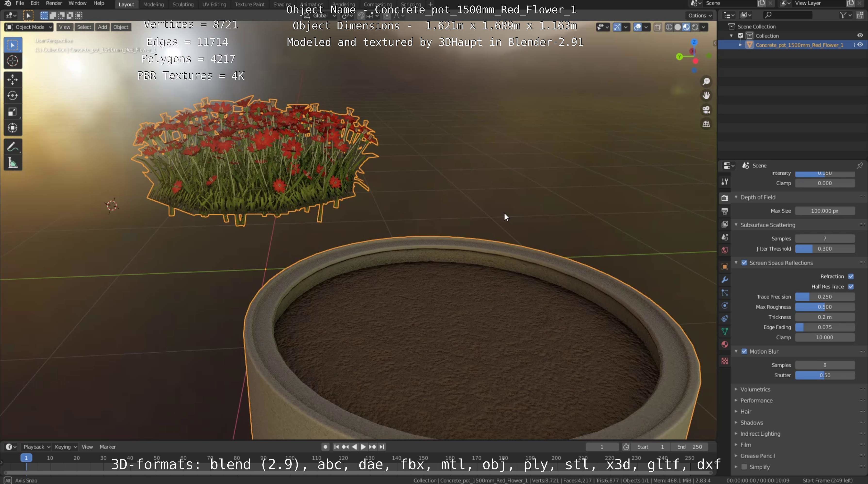The height and width of the screenshot is (484, 868).
Task: Adjust the Max Roughness slider
Action: (825, 307)
